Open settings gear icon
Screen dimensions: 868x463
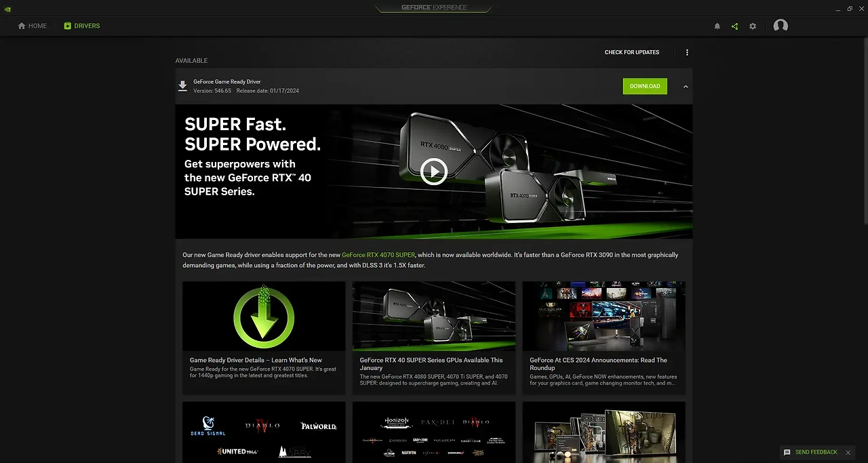tap(753, 26)
